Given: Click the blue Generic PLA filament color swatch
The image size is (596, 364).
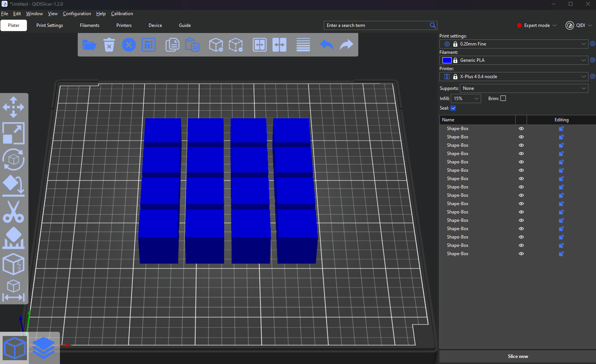Looking at the screenshot, I should (x=447, y=60).
